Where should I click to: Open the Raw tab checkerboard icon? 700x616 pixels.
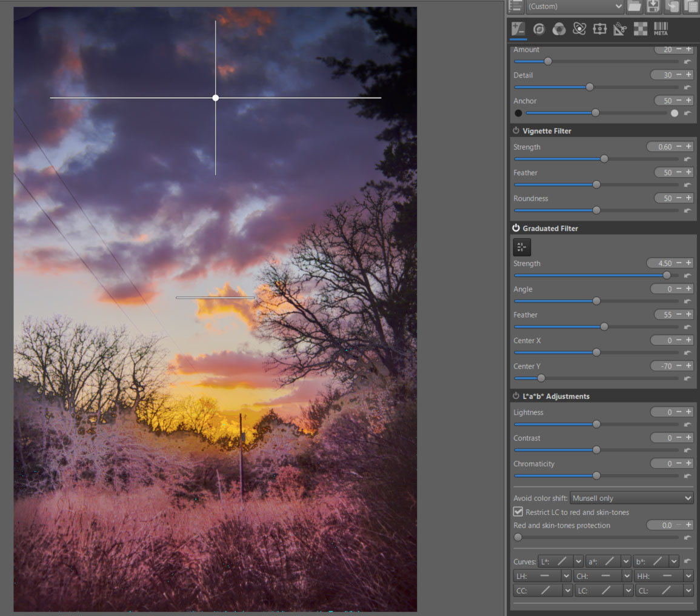coord(640,29)
